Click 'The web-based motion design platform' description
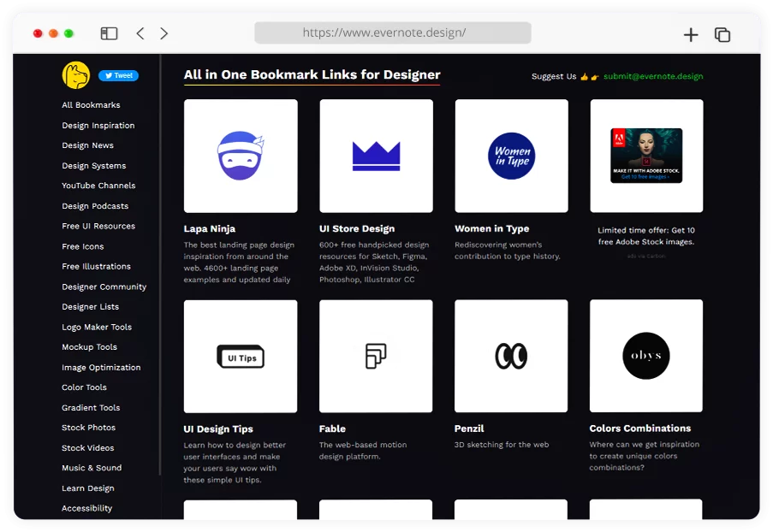 [363, 451]
